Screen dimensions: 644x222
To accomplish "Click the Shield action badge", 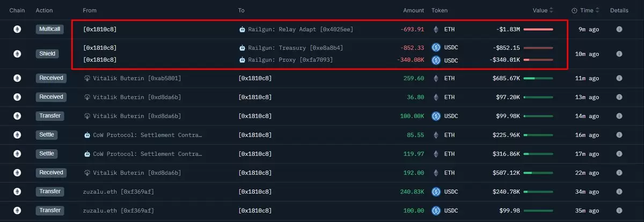I will click(x=48, y=54).
